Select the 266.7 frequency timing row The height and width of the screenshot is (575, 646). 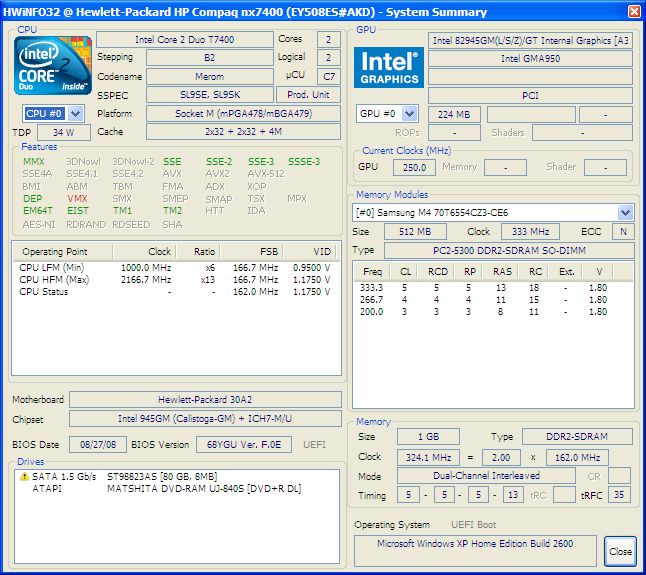pyautogui.click(x=484, y=299)
